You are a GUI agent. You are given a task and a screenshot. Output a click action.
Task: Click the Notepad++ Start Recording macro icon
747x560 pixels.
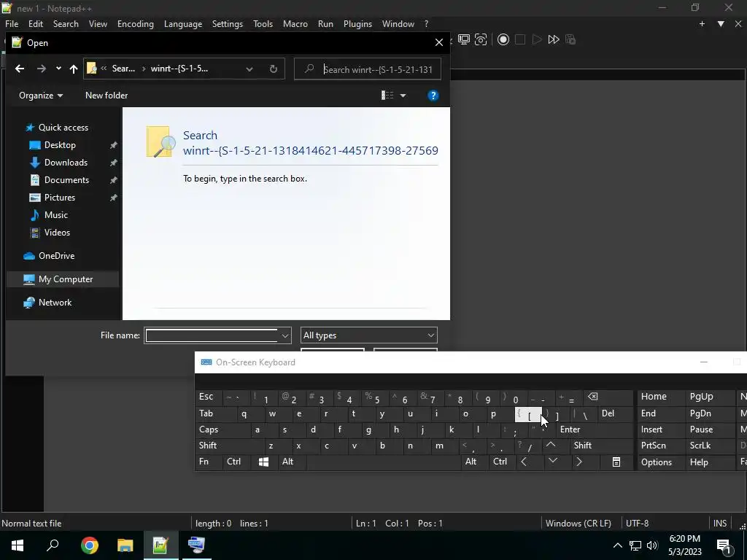(503, 39)
